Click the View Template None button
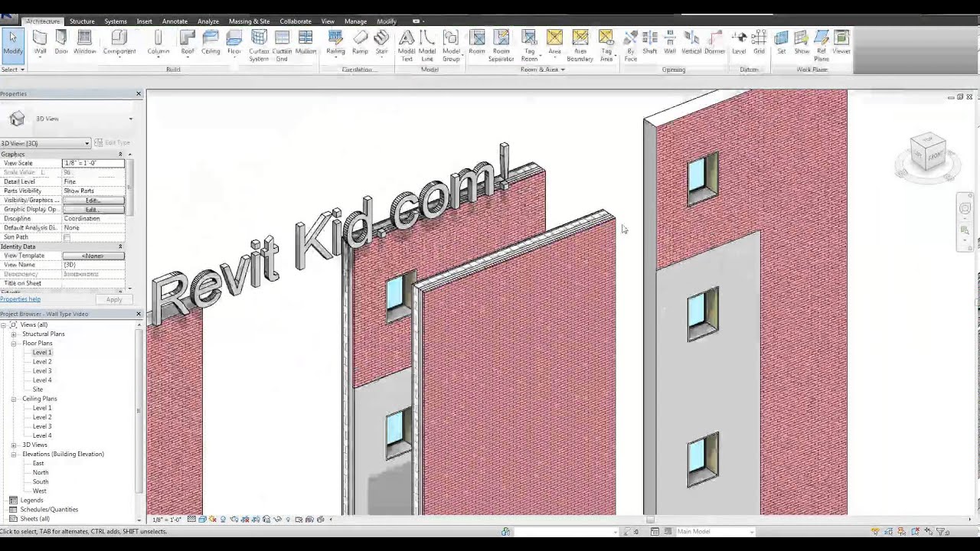Viewport: 980px width, 551px height. pos(93,256)
